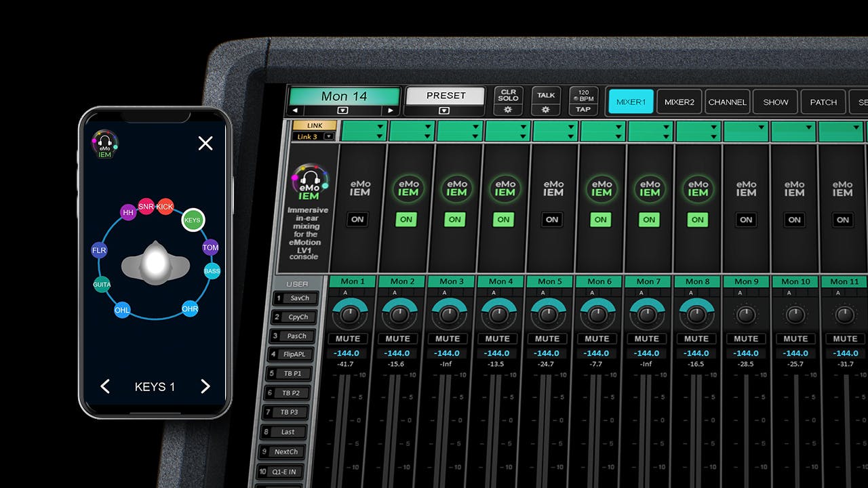Select the BASS node on the phone circle
The image size is (868, 488).
[x=212, y=271]
